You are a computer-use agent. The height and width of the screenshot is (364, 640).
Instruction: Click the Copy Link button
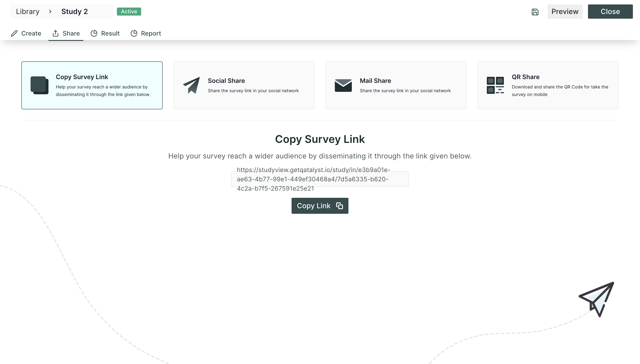(320, 206)
